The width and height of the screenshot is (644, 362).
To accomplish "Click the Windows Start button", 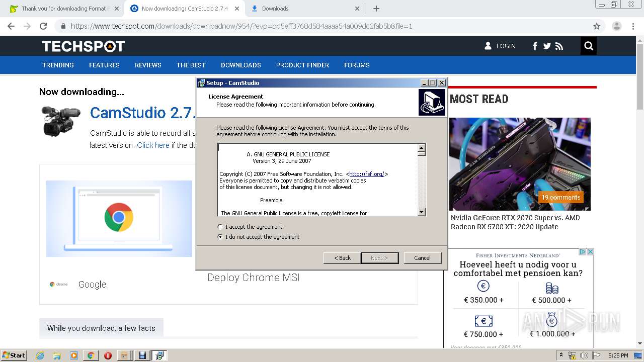I will click(14, 355).
